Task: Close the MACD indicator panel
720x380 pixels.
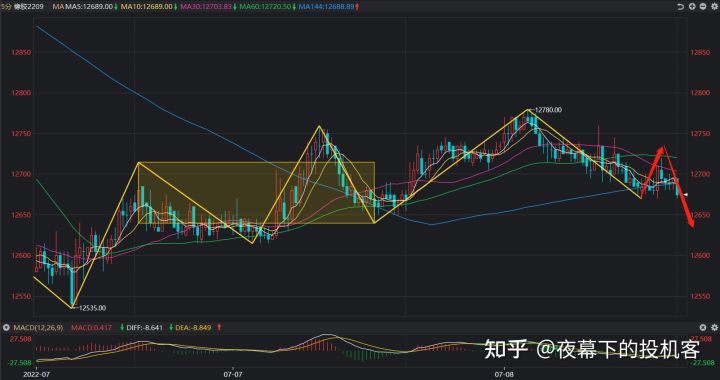Action: [703, 328]
